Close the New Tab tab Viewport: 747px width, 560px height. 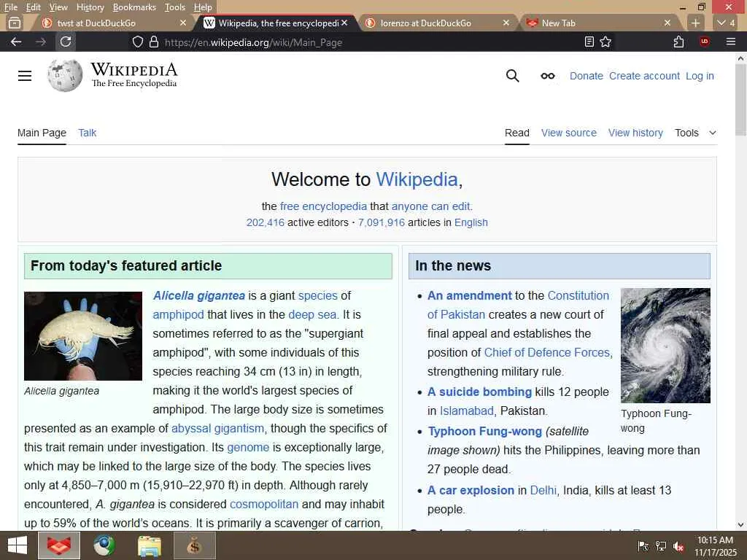click(667, 23)
